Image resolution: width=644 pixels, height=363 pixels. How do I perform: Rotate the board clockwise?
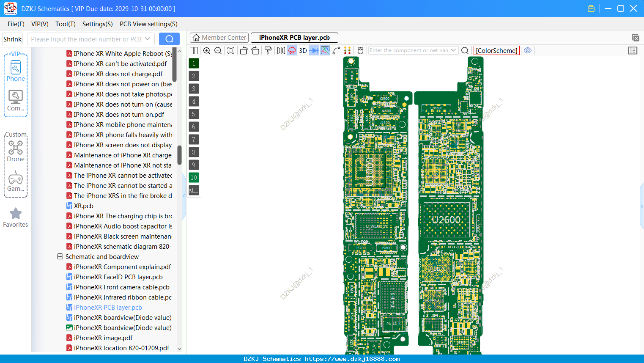255,50
